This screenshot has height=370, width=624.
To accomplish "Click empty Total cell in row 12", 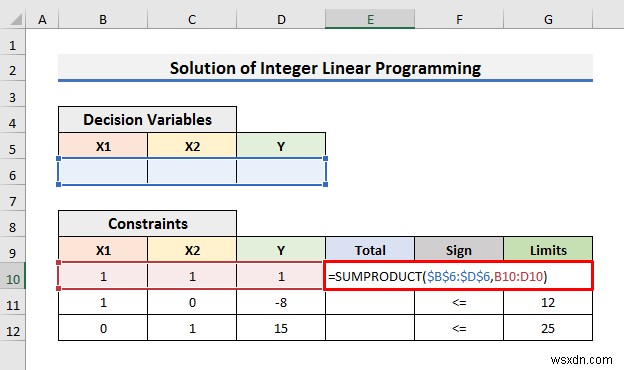I will [x=370, y=328].
